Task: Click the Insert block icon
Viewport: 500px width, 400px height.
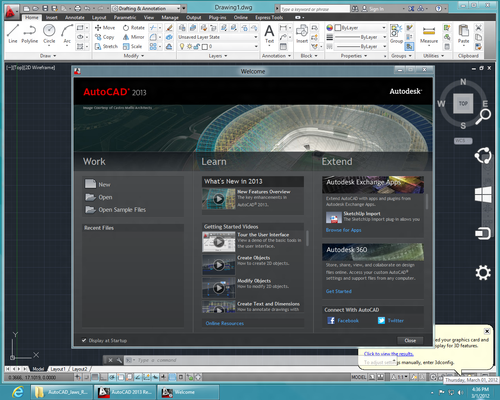Action: point(302,34)
